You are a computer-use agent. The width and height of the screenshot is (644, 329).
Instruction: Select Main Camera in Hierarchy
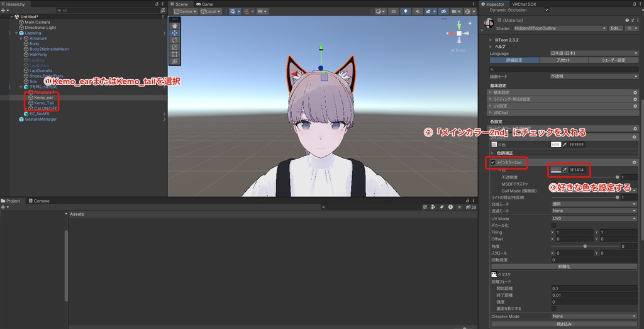coord(37,22)
